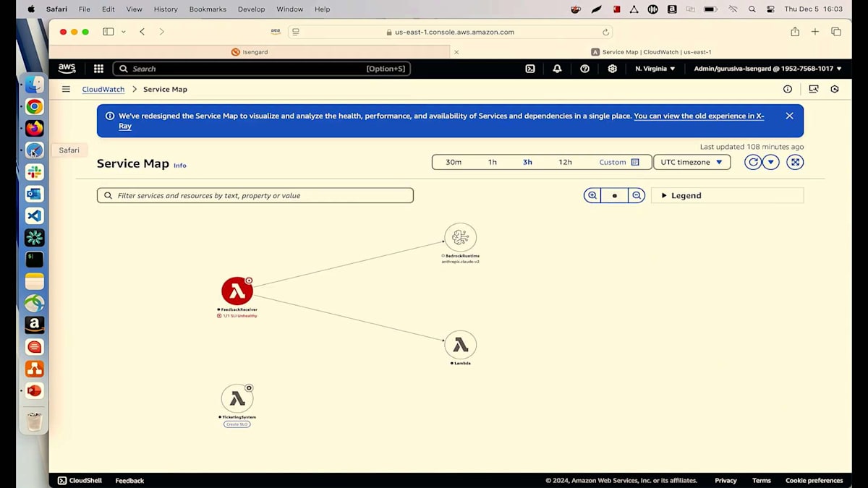868x488 pixels.
Task: Switch to the Isengard tab
Action: pos(250,52)
